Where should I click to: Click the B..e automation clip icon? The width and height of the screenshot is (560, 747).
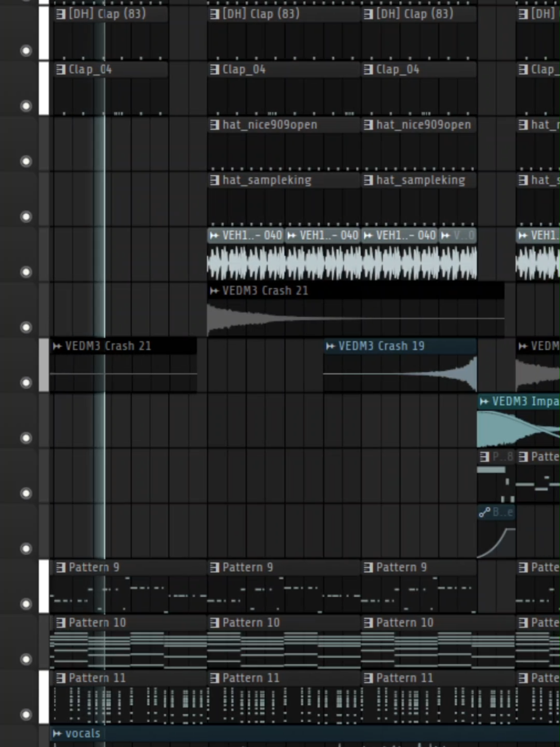coord(485,512)
